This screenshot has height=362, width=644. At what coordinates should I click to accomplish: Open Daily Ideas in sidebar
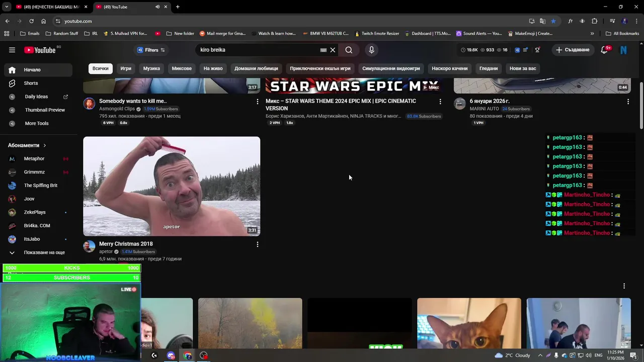38,97
